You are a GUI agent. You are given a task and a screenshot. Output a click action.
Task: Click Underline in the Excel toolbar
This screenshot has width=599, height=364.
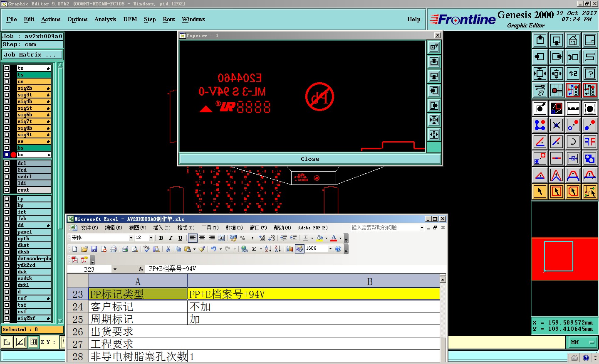pyautogui.click(x=180, y=238)
